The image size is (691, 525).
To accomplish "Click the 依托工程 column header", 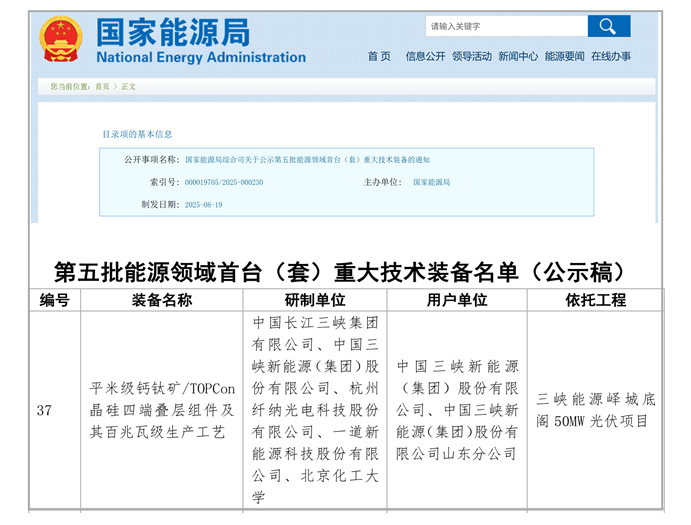I will 595,300.
